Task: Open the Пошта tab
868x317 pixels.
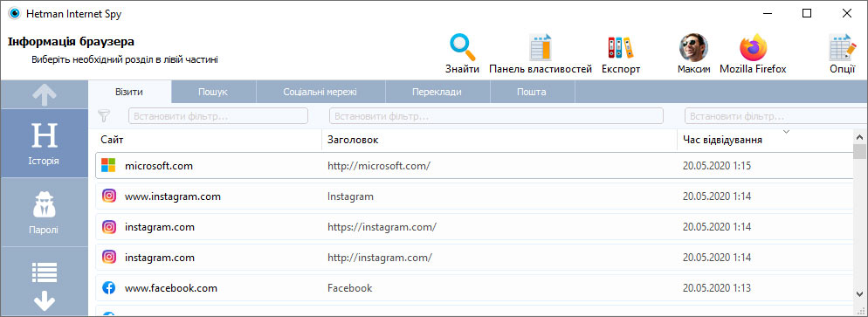Action: [x=532, y=92]
